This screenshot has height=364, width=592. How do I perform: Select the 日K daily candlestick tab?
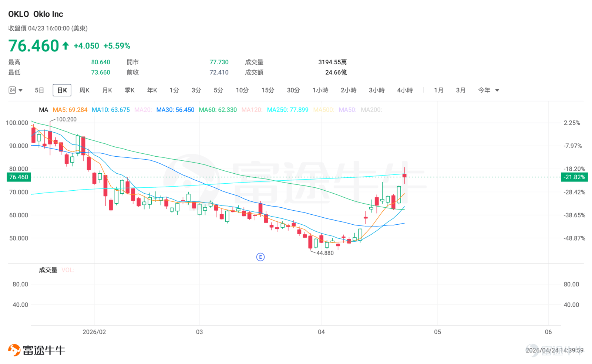point(62,90)
